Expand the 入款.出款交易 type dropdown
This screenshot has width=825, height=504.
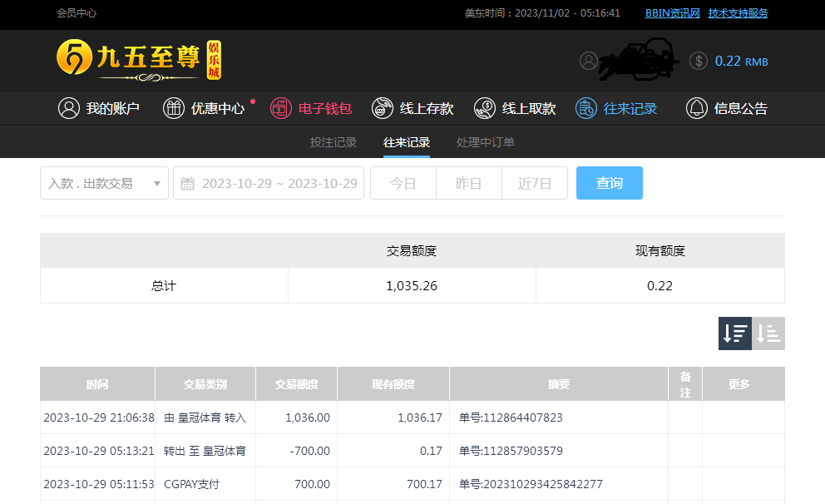[x=104, y=183]
